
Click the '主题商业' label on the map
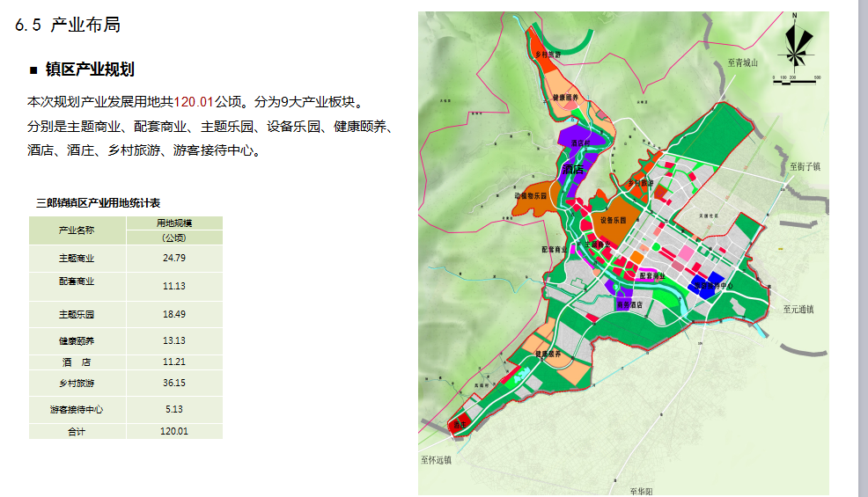pyautogui.click(x=598, y=244)
